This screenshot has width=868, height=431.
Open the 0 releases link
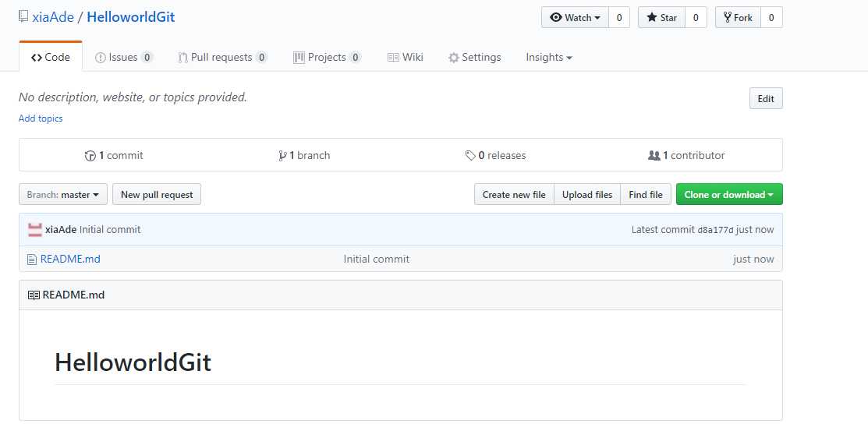tap(495, 155)
